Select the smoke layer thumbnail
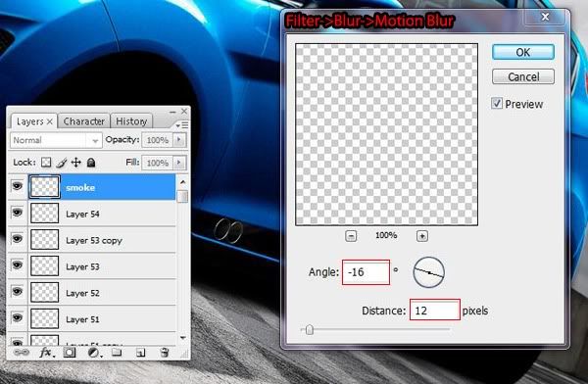The image size is (588, 384). pyautogui.click(x=45, y=186)
